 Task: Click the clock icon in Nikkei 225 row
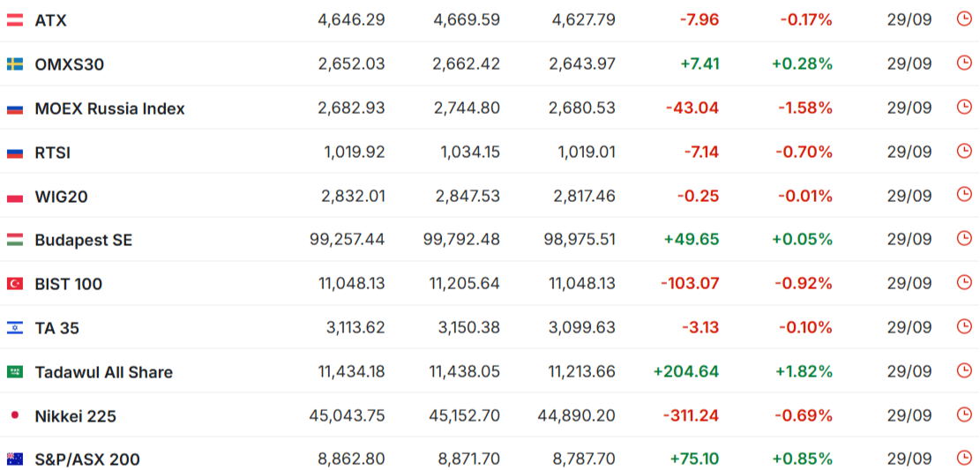point(964,414)
